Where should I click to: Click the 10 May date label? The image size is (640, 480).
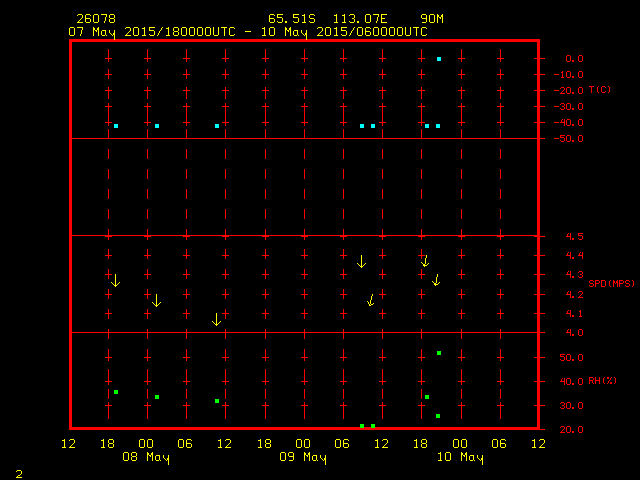(x=460, y=458)
